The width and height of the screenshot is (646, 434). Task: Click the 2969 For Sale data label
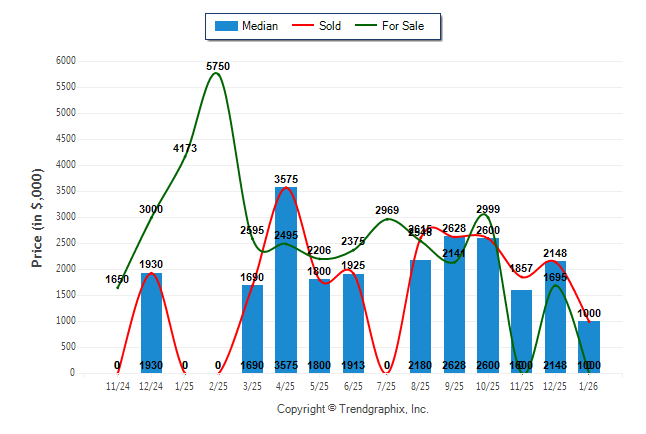point(387,210)
